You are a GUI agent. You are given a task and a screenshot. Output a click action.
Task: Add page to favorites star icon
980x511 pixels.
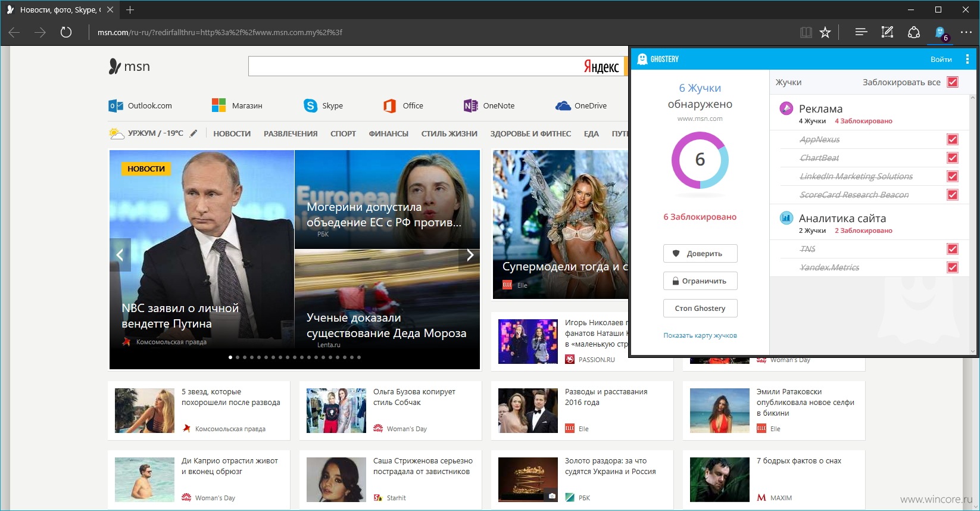tap(825, 33)
